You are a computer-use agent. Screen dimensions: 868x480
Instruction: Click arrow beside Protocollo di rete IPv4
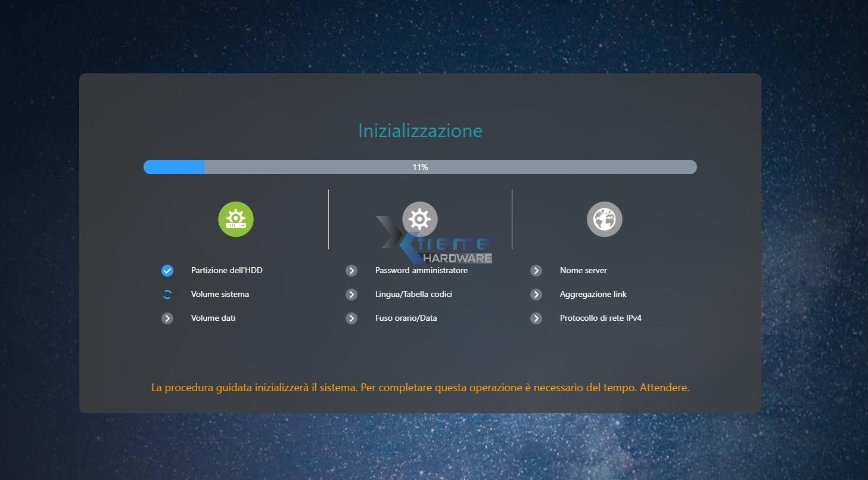pos(536,318)
